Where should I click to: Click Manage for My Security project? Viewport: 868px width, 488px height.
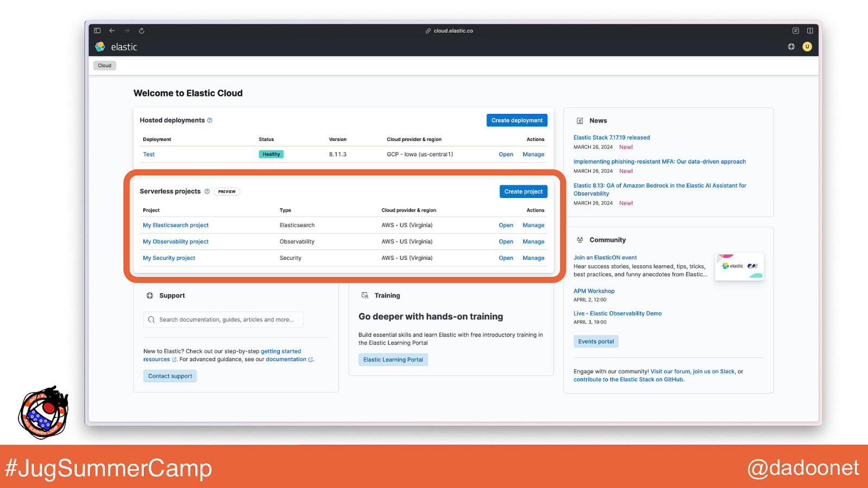coord(533,258)
